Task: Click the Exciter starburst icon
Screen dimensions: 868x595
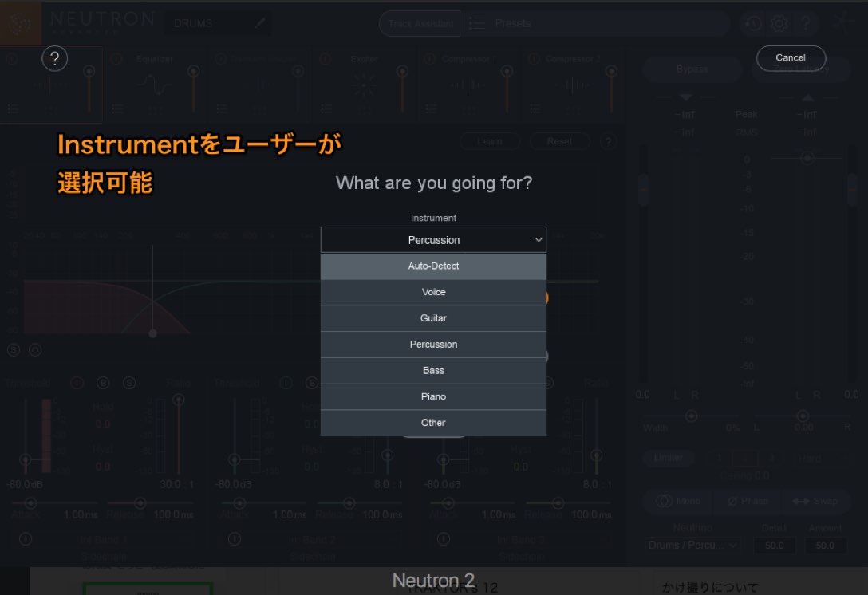Action: coord(364,85)
